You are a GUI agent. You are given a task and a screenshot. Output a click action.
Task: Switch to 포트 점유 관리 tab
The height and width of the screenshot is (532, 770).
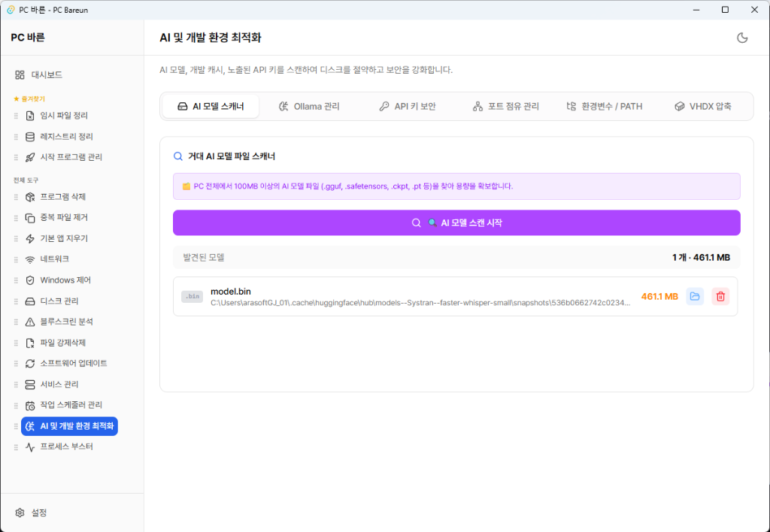[505, 107]
